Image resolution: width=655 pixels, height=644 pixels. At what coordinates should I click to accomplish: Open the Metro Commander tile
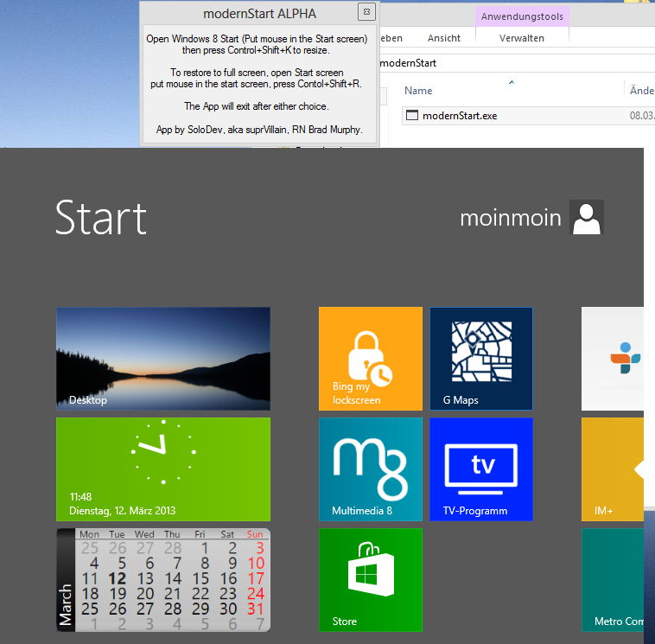[613, 580]
